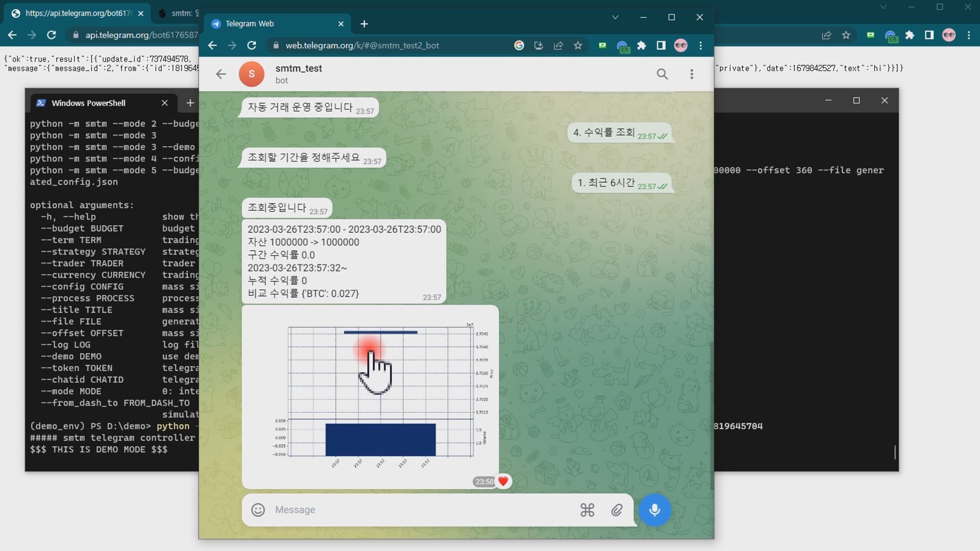This screenshot has height=551, width=980.
Task: Open Google icon in Telegram address bar
Action: (519, 45)
